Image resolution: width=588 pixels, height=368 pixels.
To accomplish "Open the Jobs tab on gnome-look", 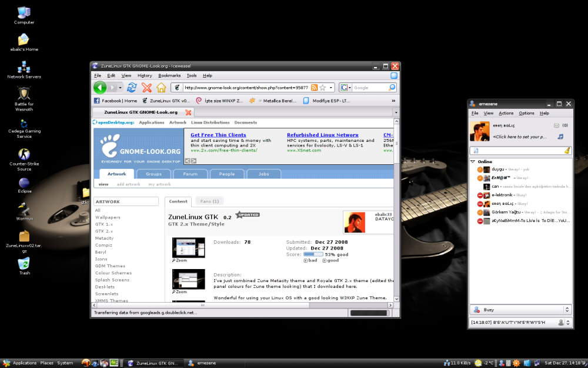I will click(263, 174).
